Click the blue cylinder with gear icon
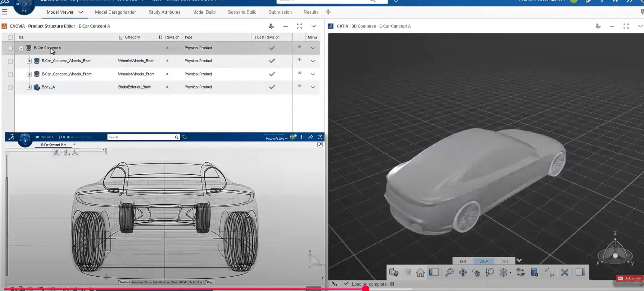 pyautogui.click(x=534, y=272)
